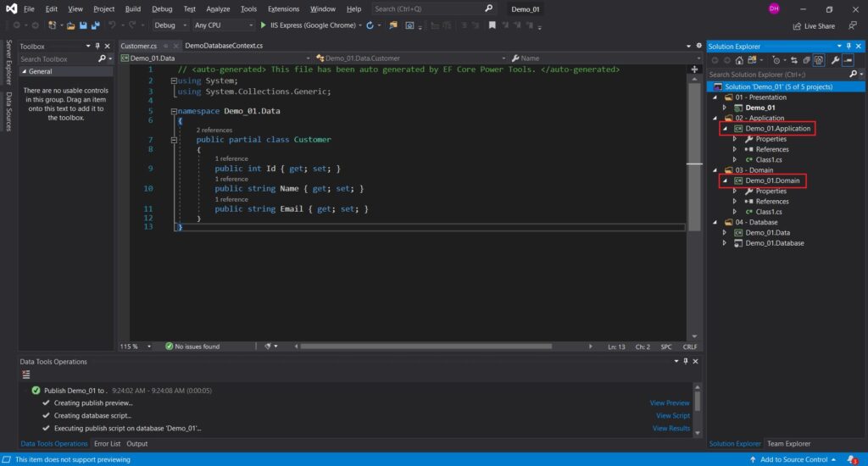This screenshot has width=868, height=466.
Task: Collapse the Demo_01.Application project node
Action: pyautogui.click(x=725, y=129)
